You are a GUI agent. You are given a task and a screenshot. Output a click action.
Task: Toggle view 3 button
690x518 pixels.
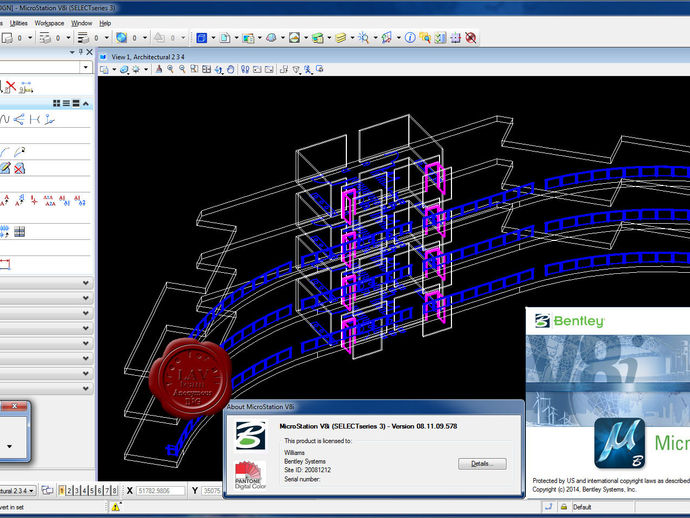[x=77, y=490]
